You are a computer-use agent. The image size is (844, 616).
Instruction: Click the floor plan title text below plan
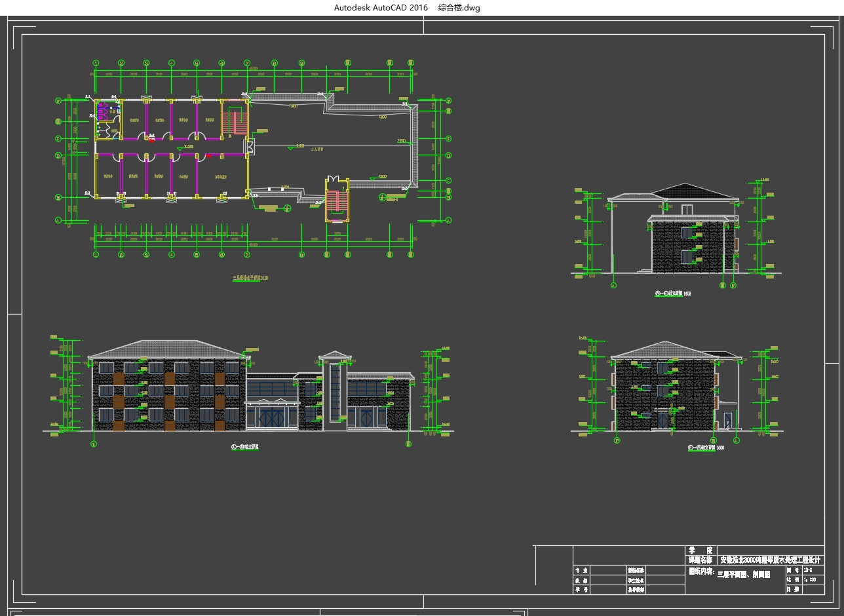250,278
